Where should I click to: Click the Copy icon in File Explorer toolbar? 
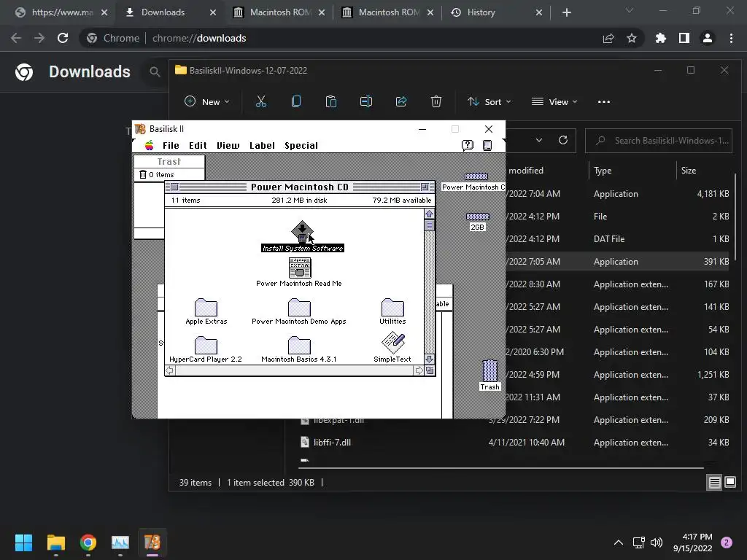pyautogui.click(x=296, y=101)
